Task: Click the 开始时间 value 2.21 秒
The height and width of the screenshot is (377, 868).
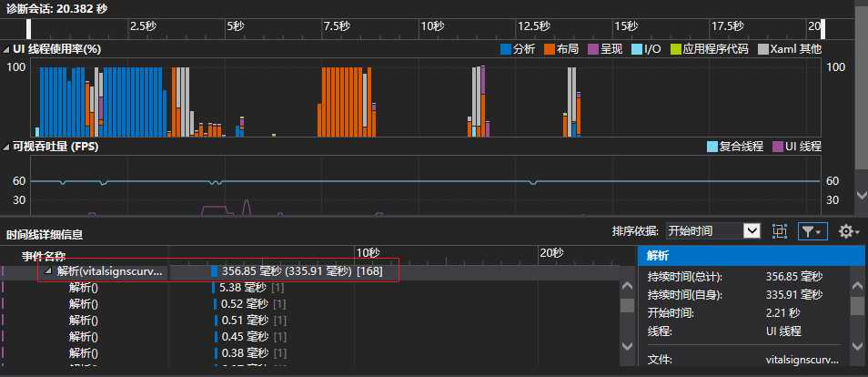Action: click(782, 312)
